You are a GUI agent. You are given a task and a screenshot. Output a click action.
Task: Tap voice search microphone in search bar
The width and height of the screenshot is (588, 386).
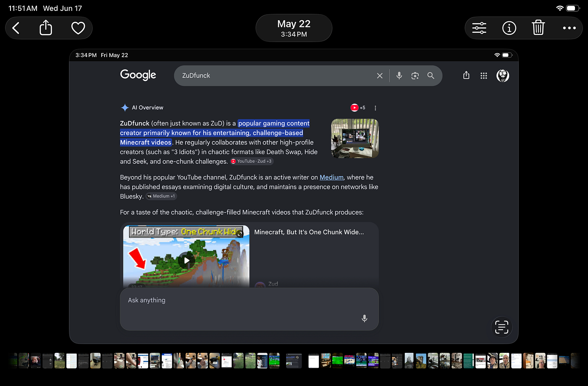point(399,76)
